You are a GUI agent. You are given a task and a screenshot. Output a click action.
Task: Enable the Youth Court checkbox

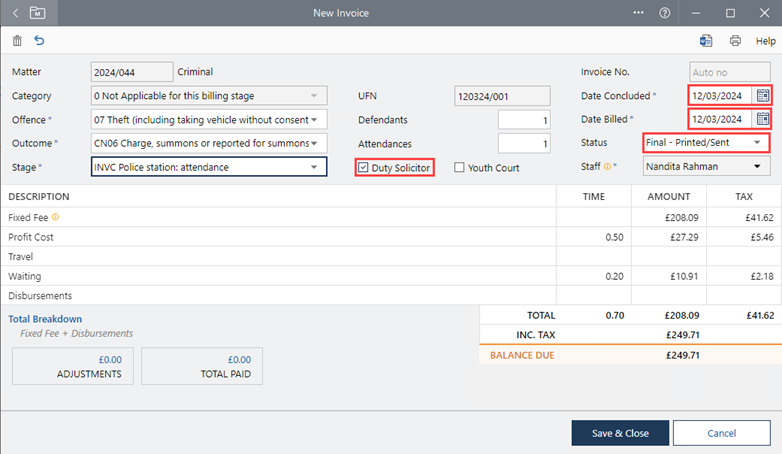coord(459,168)
